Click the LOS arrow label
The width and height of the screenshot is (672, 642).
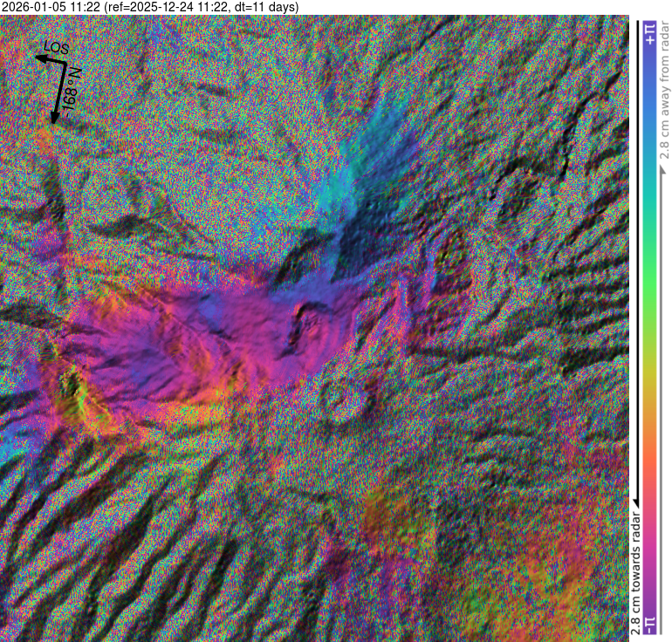(56, 48)
